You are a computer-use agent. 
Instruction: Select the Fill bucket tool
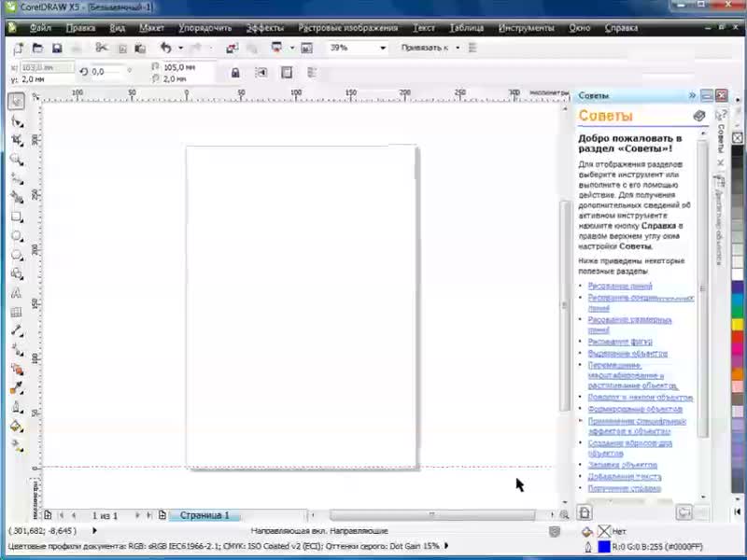pos(17,427)
